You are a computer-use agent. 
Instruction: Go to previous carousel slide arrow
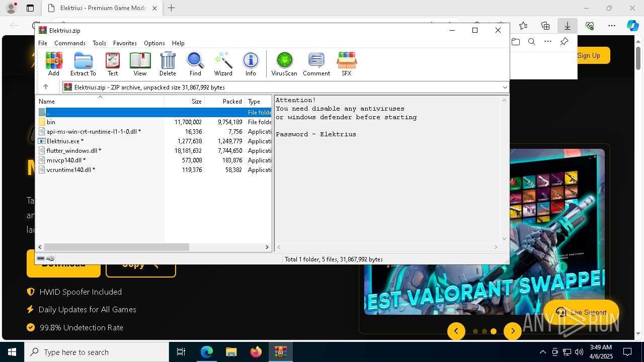click(x=456, y=331)
